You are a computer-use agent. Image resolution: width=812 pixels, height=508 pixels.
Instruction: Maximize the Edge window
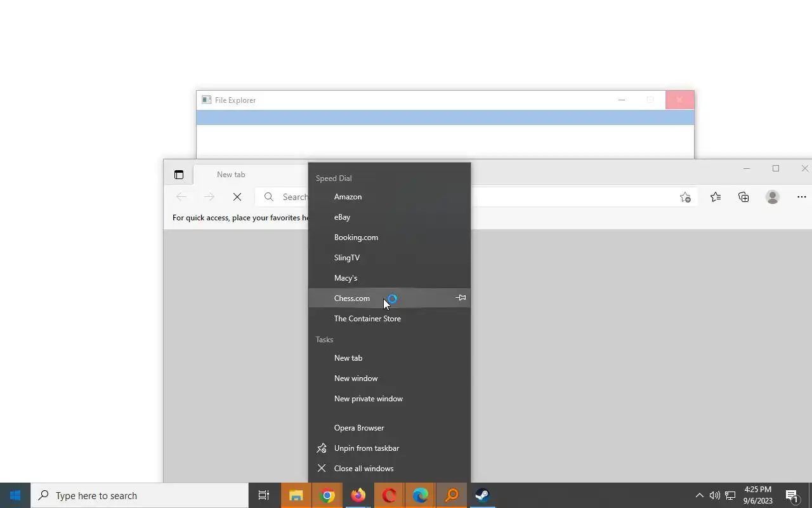[776, 168]
